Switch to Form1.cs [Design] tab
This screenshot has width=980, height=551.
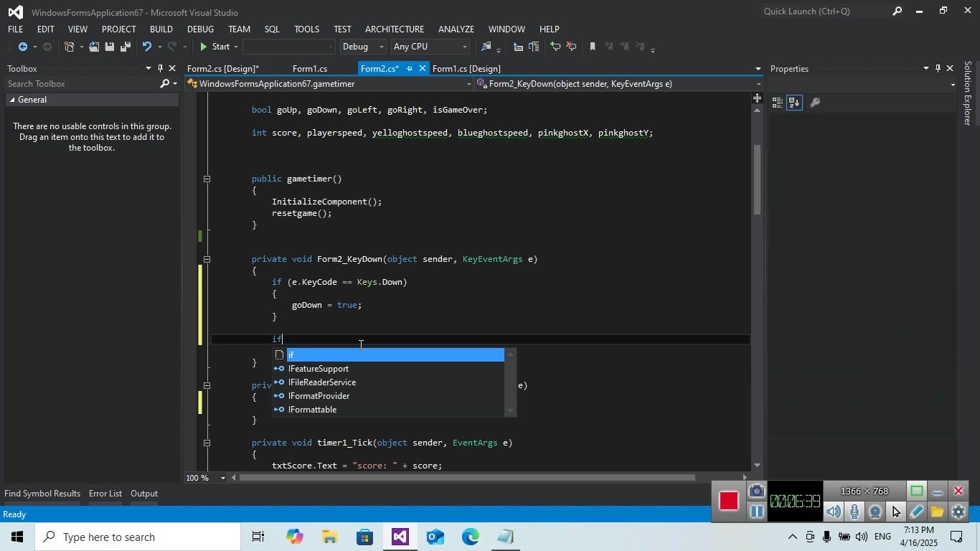[x=466, y=69]
